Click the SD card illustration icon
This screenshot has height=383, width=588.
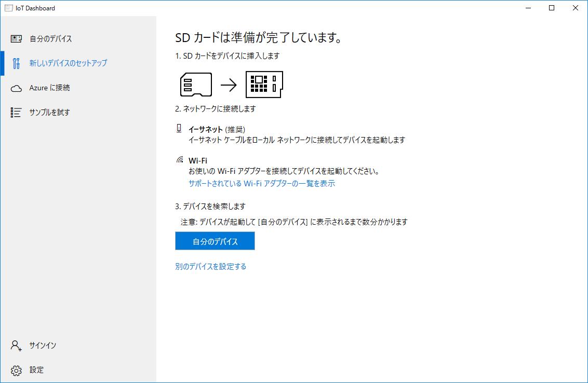[x=196, y=85]
